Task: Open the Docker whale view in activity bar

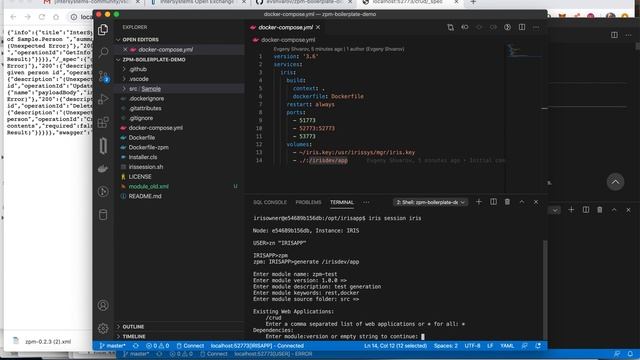Action: pos(103,169)
